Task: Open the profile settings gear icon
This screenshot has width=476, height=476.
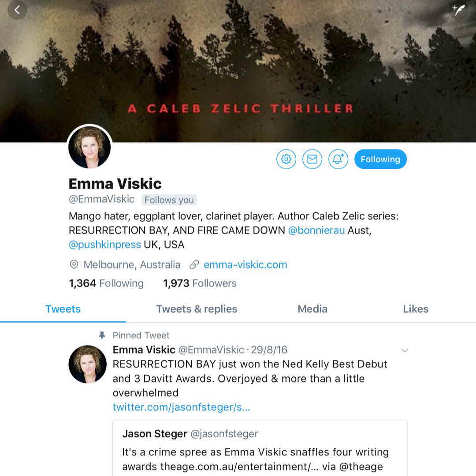Action: click(286, 159)
